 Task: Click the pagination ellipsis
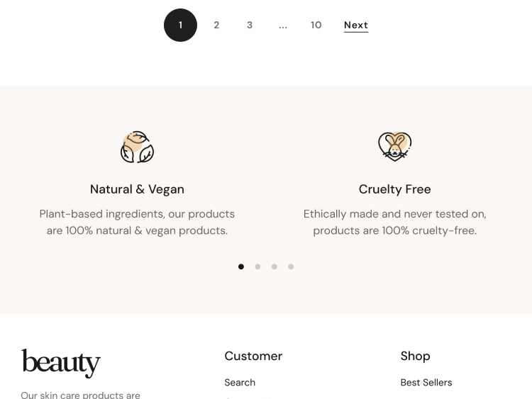coord(283,26)
